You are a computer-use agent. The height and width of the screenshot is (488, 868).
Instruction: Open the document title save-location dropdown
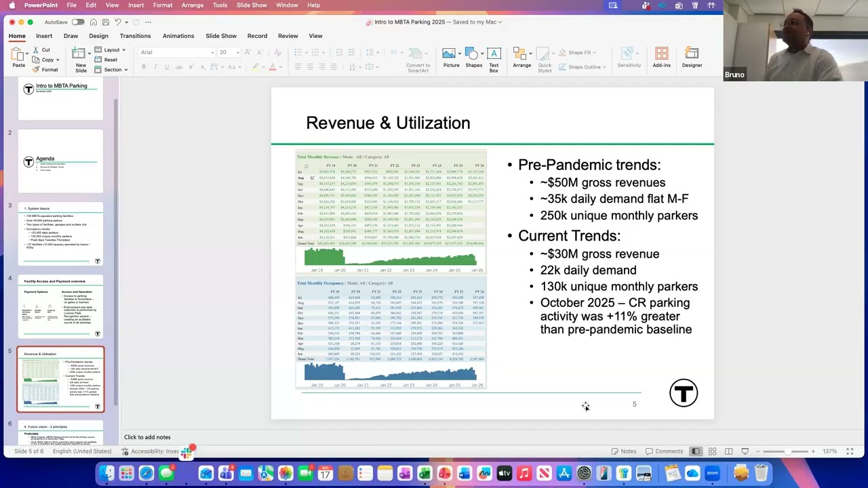500,22
